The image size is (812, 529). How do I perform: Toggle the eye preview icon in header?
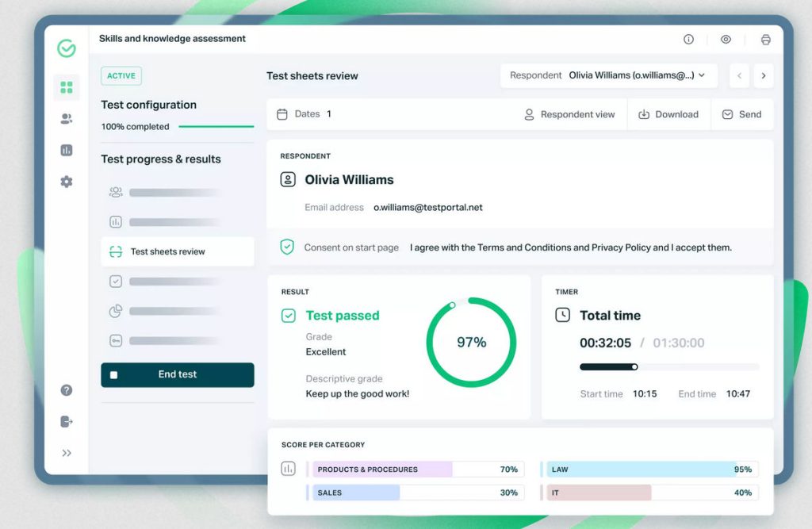(x=726, y=40)
